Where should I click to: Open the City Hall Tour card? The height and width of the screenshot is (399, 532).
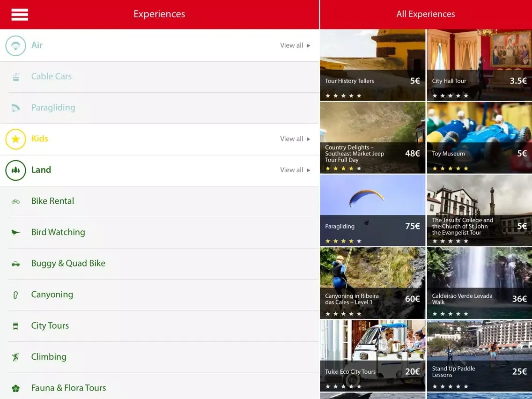click(480, 65)
